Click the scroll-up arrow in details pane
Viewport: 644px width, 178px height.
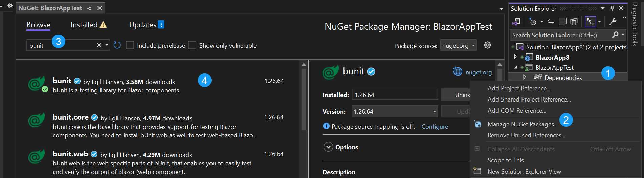tap(500, 64)
